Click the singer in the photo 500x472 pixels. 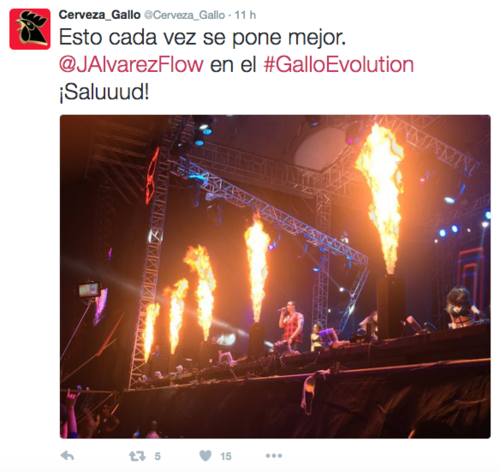point(292,325)
